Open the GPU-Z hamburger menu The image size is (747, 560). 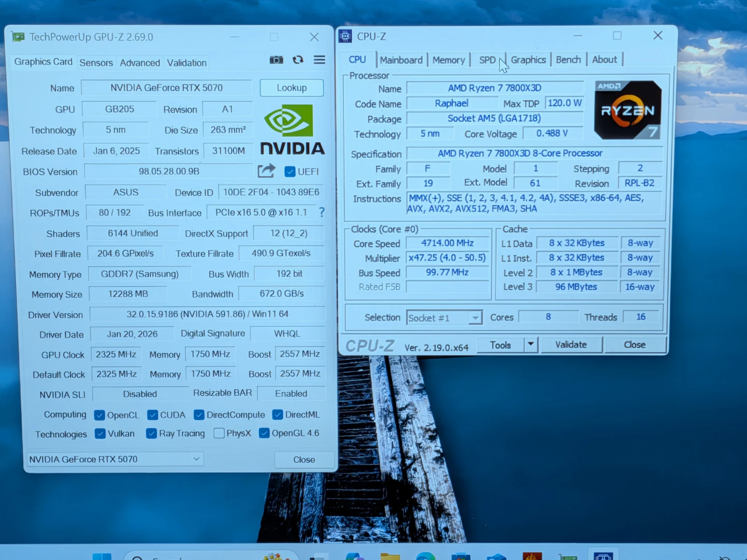320,60
